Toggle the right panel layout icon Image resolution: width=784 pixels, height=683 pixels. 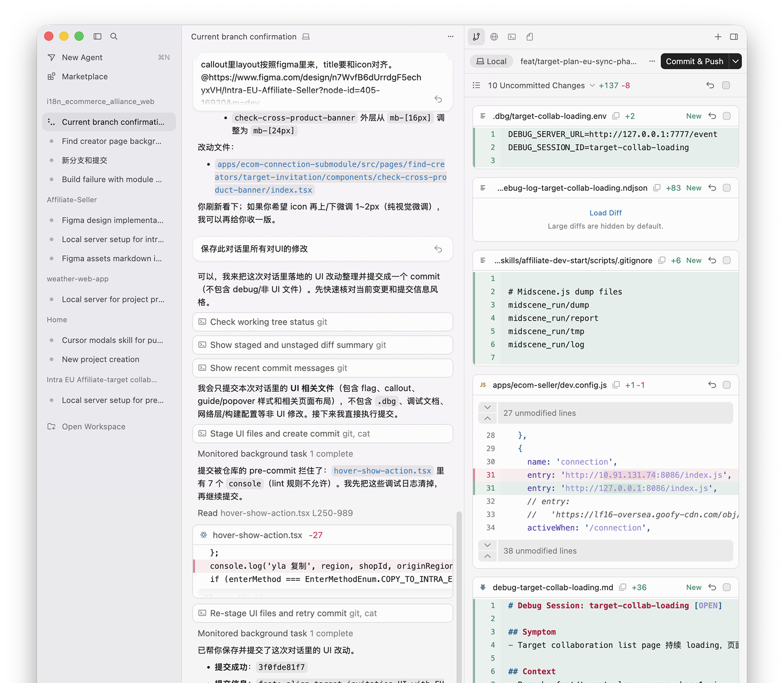(734, 37)
